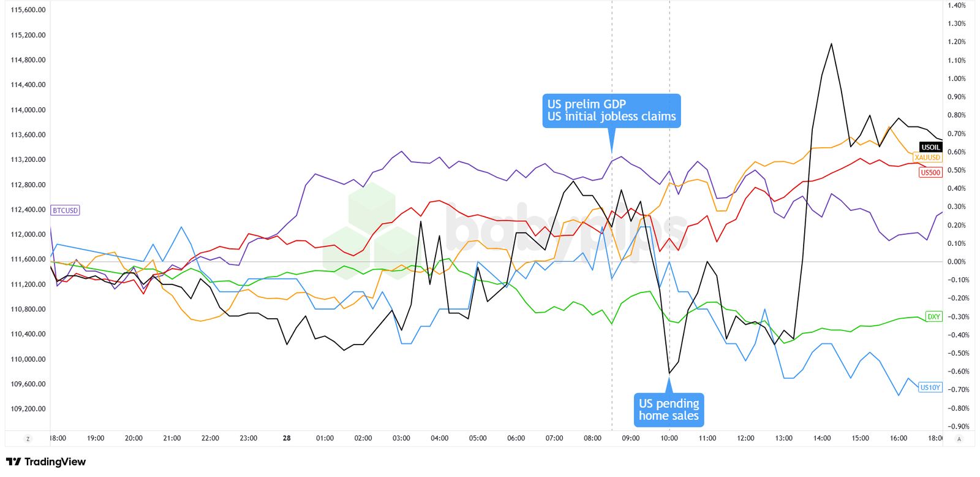980x477 pixels.
Task: Click the 14:00 time axis label
Action: pyautogui.click(x=822, y=438)
